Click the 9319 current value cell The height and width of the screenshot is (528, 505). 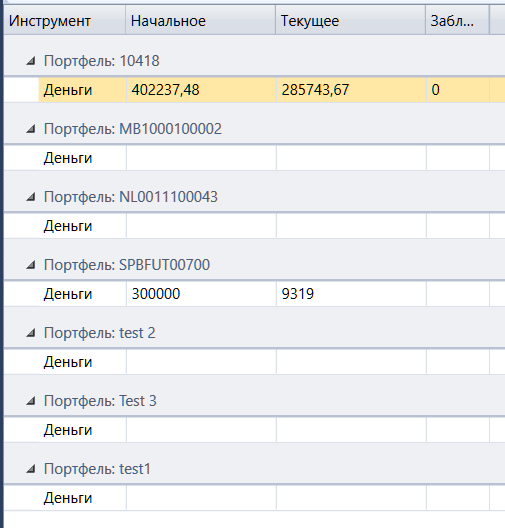[x=351, y=294]
